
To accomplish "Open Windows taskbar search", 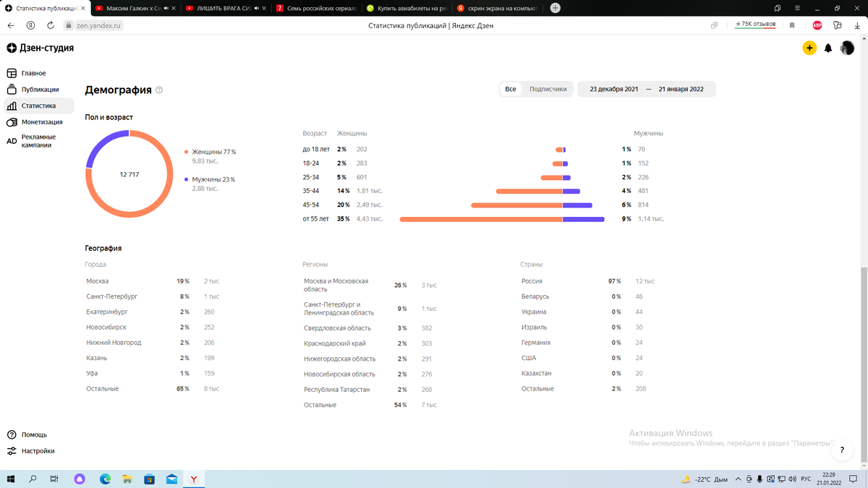I will [33, 479].
